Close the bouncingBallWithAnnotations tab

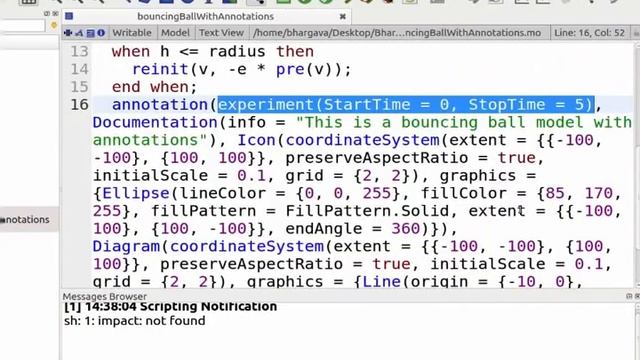(x=343, y=17)
